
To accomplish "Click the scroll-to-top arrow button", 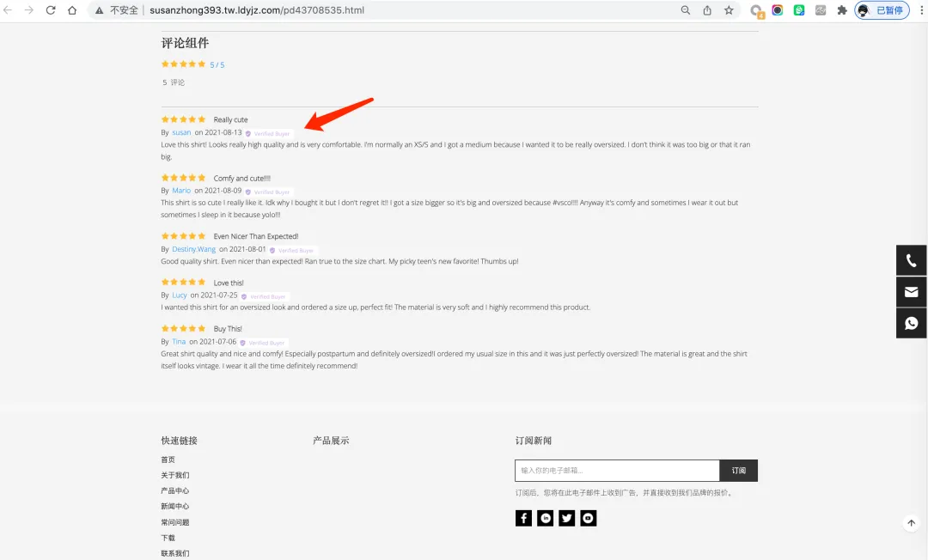I will (x=911, y=523).
